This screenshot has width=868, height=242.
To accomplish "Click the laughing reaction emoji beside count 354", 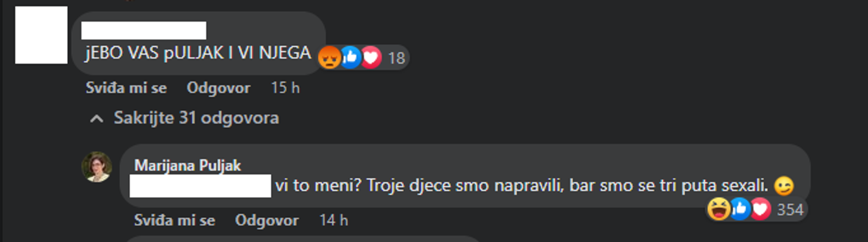I will 718,209.
